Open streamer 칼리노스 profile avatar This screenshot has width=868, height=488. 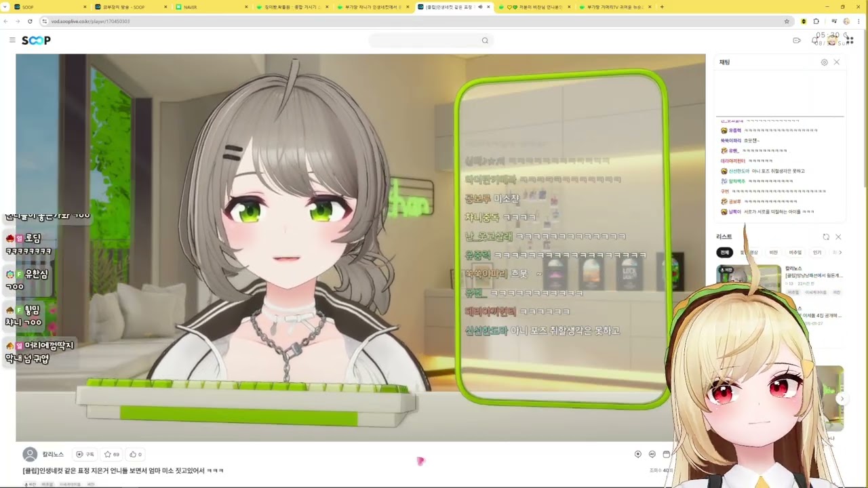pyautogui.click(x=30, y=454)
